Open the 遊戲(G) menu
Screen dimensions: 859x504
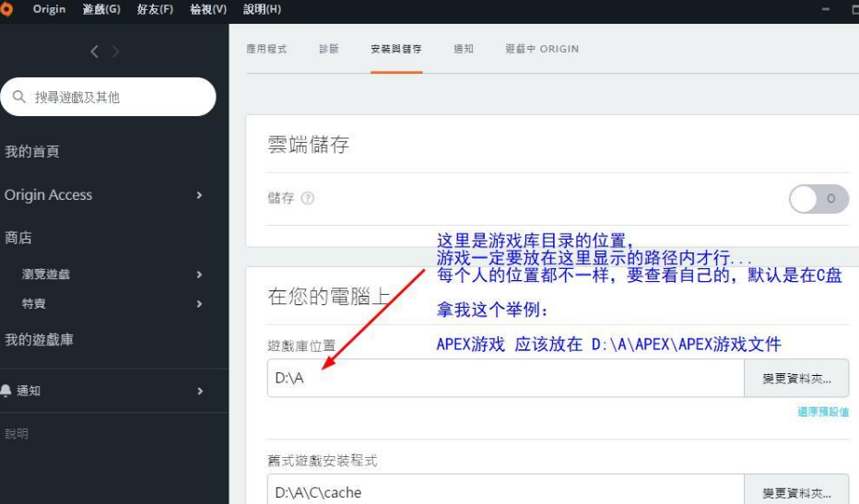[101, 9]
